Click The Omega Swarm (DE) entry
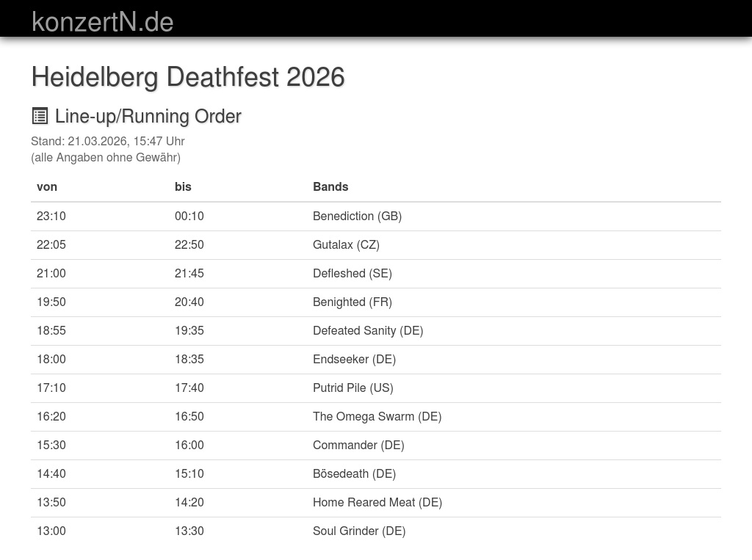The image size is (752, 560). click(377, 416)
